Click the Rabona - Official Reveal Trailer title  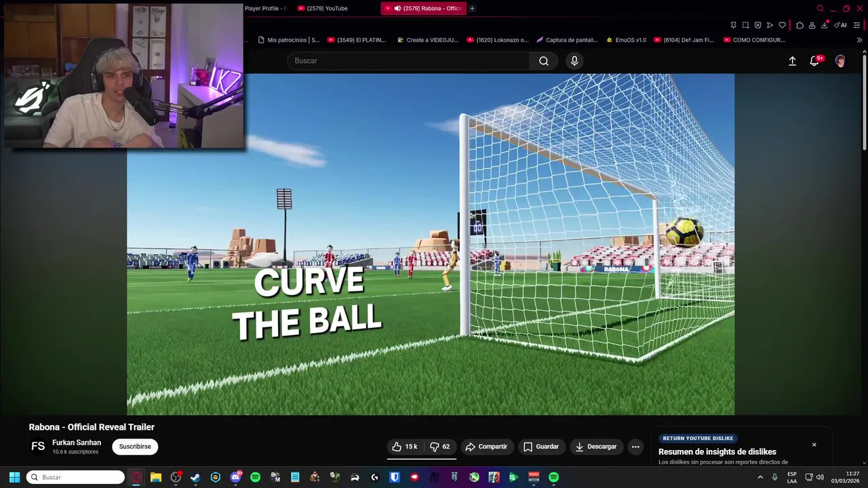[x=92, y=427]
